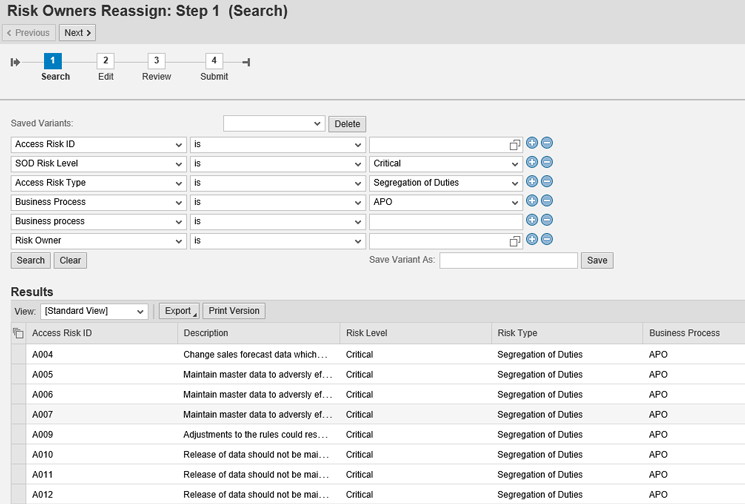The image size is (745, 504).
Task: Click the Print Version button
Action: pyautogui.click(x=235, y=311)
